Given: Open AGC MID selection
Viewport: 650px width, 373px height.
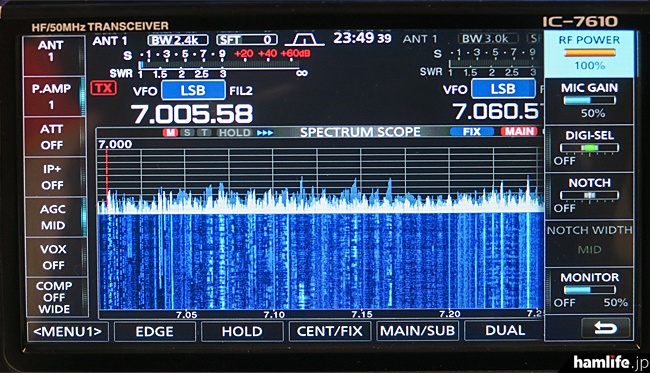Looking at the screenshot, I should coord(53,217).
